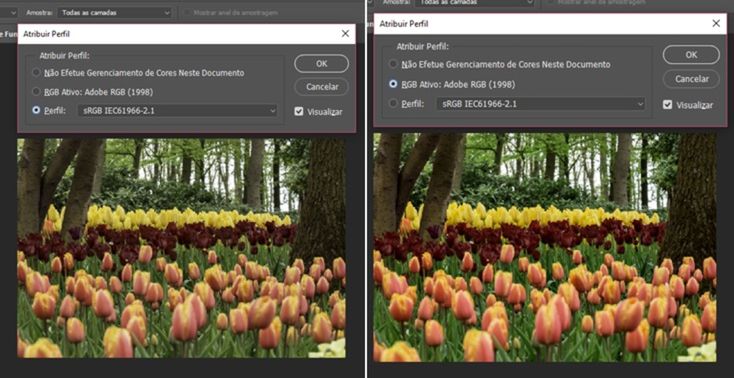Open sRGB IEC61966-2.1 profile dropdown in left dialog
The image size is (734, 378).
(x=177, y=111)
